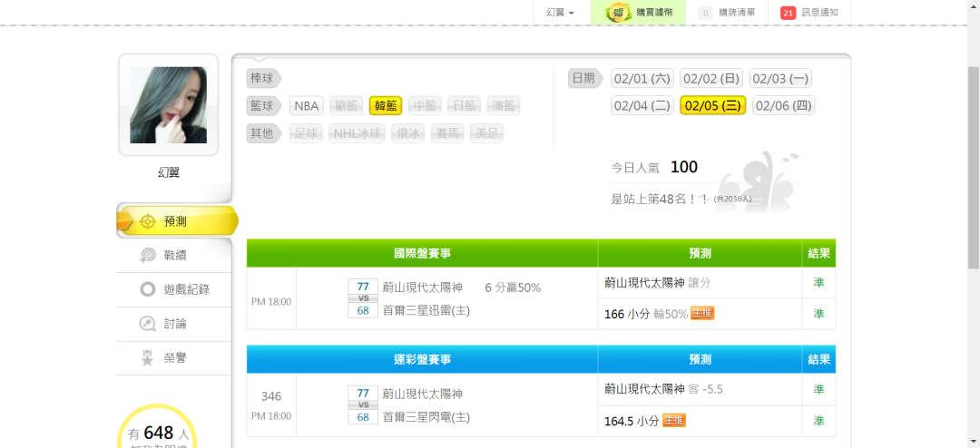Open the 幻翼 user dropdown menu
The image size is (980, 448).
560,12
